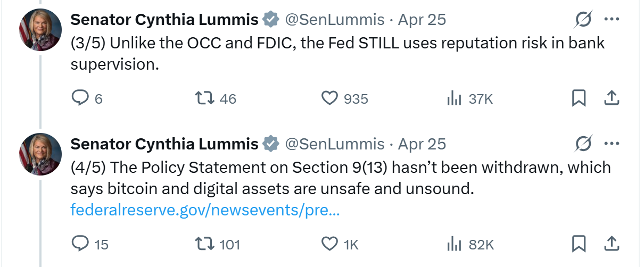The height and width of the screenshot is (267, 644).
Task: Bookmark the 3/5 reputation risk tweet
Action: tap(579, 98)
